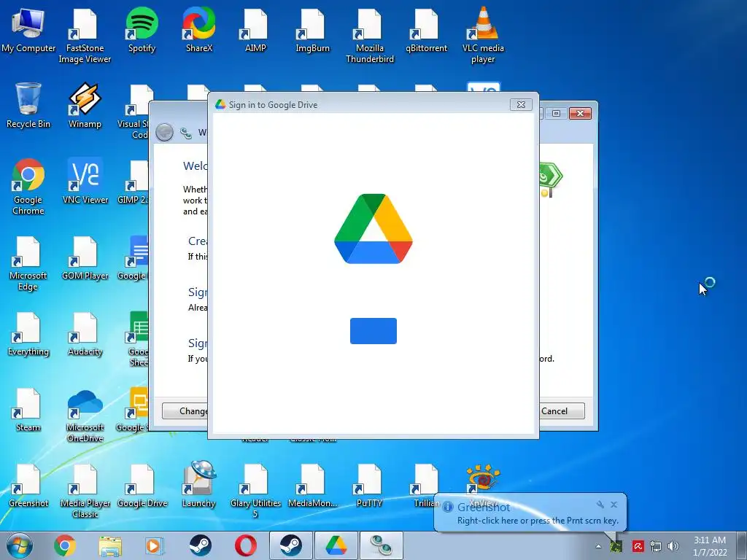This screenshot has width=747, height=560.
Task: Open Google Chrome desktop shortcut
Action: pyautogui.click(x=28, y=187)
